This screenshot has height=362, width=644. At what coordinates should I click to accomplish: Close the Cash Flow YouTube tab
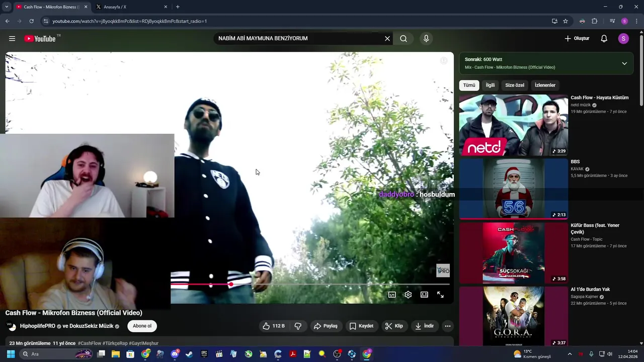(86, 7)
